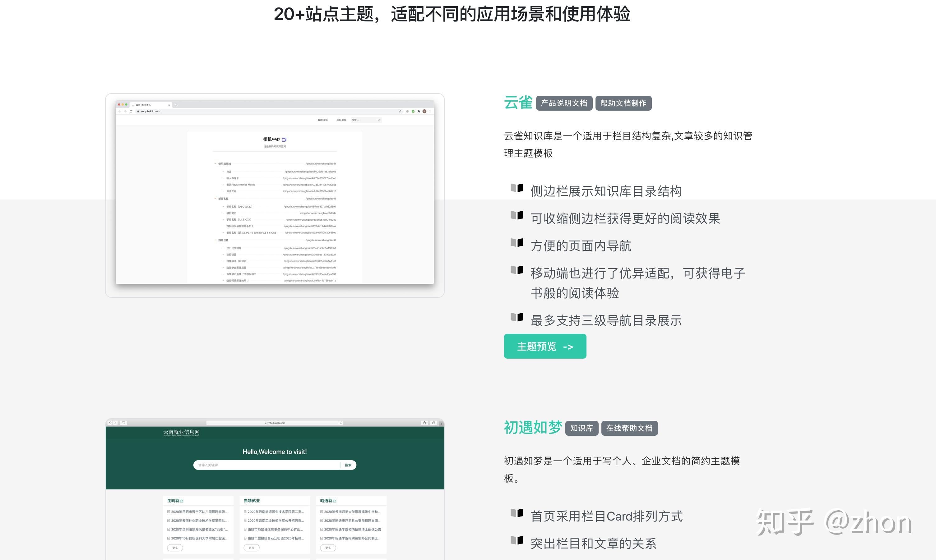936x560 pixels.
Task: Collapse the 部件名称 section
Action: coord(215,199)
